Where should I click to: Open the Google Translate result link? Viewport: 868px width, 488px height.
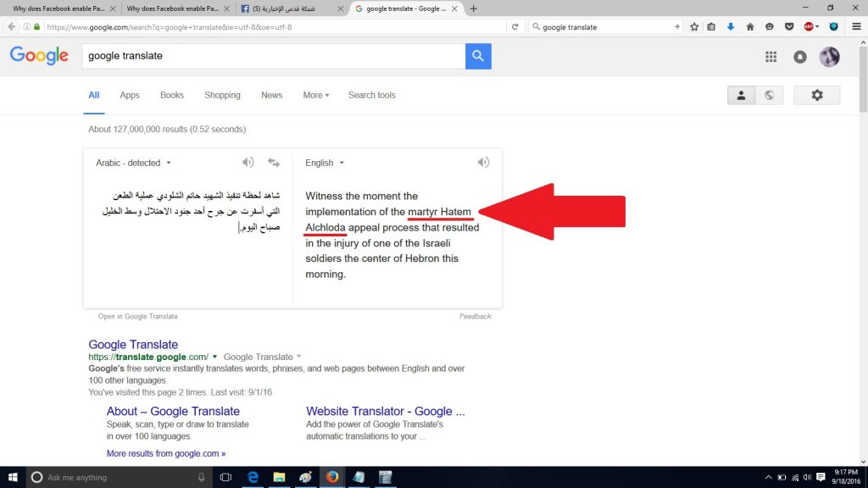133,344
